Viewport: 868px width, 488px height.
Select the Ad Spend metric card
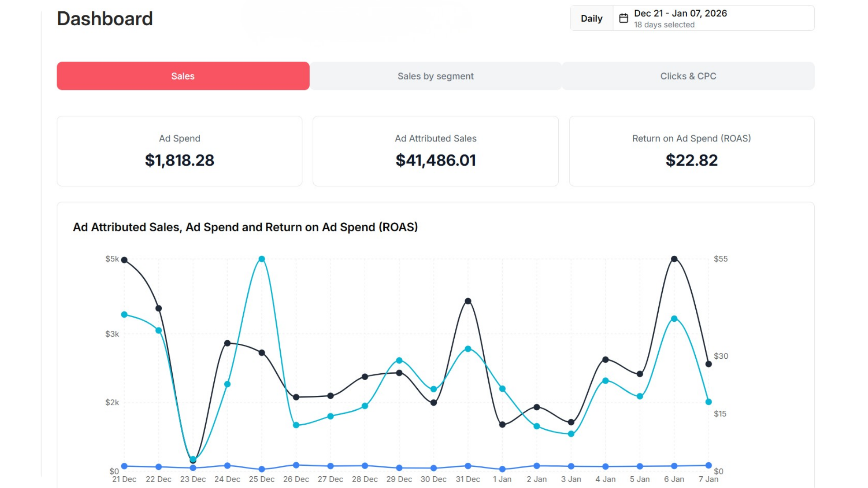coord(179,151)
